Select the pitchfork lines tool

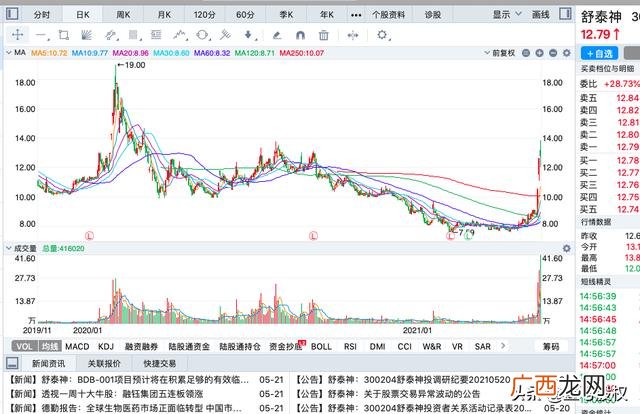tap(225, 35)
